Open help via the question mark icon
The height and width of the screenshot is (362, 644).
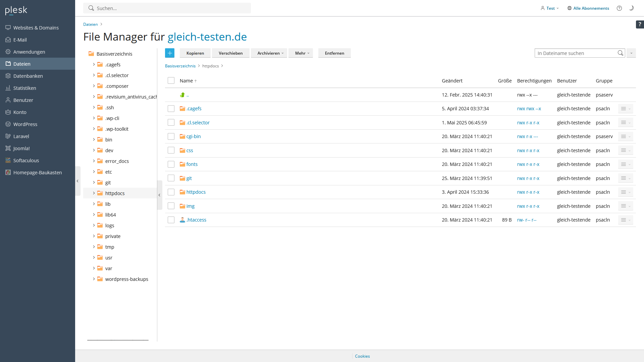[x=620, y=8]
